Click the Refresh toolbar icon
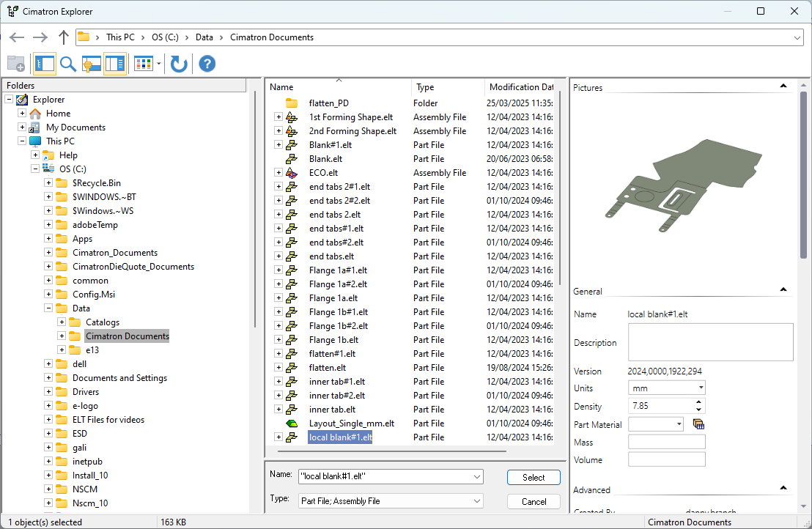Screen dimensions: 812x529 coord(179,64)
